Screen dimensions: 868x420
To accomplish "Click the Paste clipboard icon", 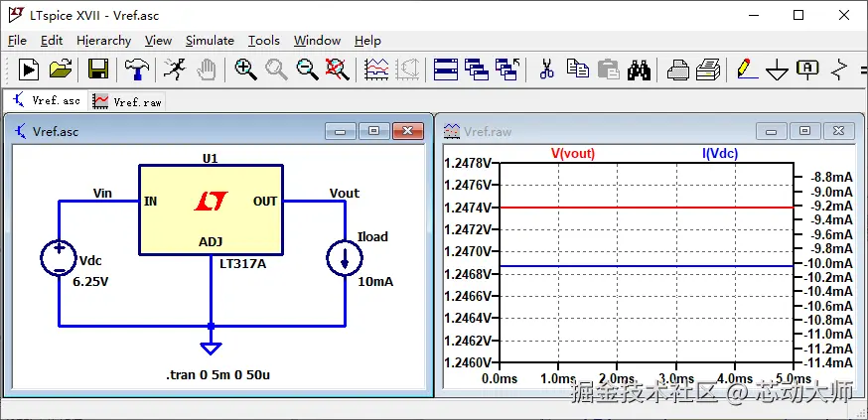I will (609, 70).
